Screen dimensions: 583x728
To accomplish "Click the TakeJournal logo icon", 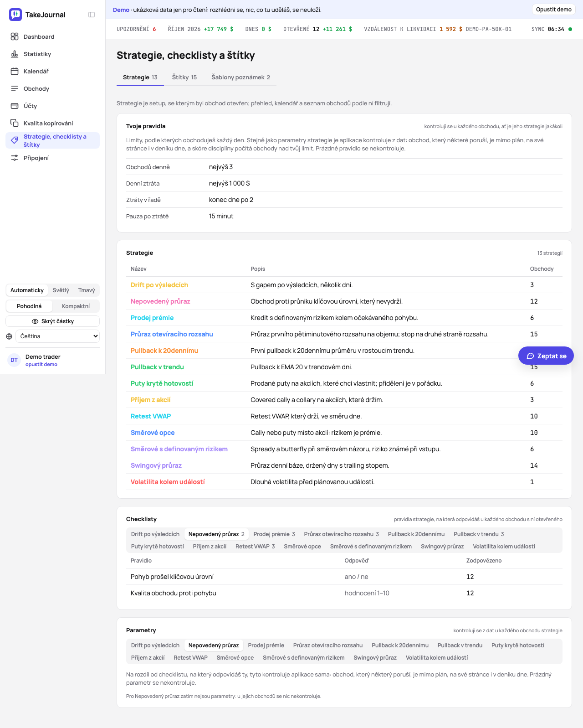I will [15, 15].
